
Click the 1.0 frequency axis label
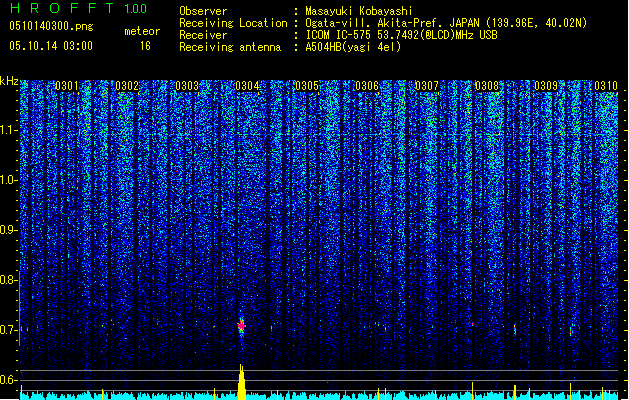[9, 180]
